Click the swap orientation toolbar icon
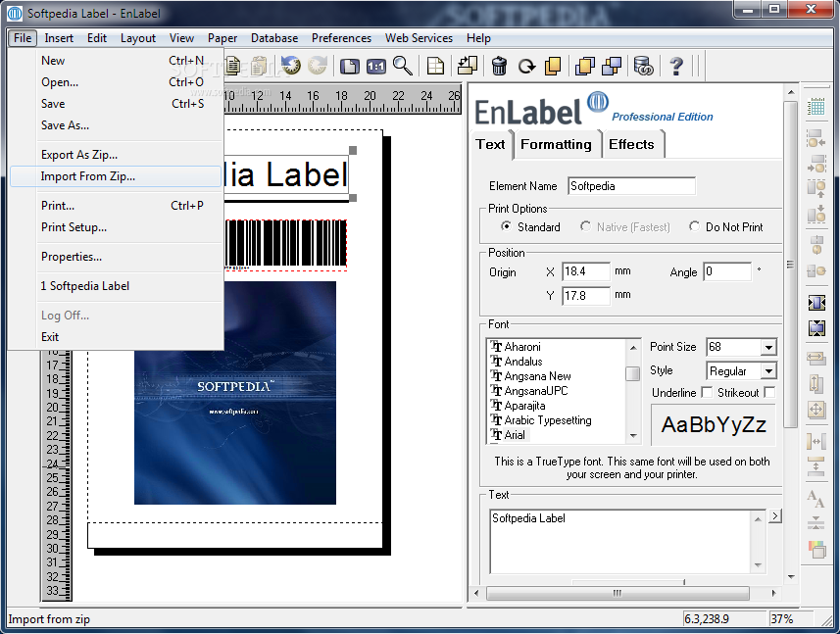The height and width of the screenshot is (634, 840). click(468, 66)
